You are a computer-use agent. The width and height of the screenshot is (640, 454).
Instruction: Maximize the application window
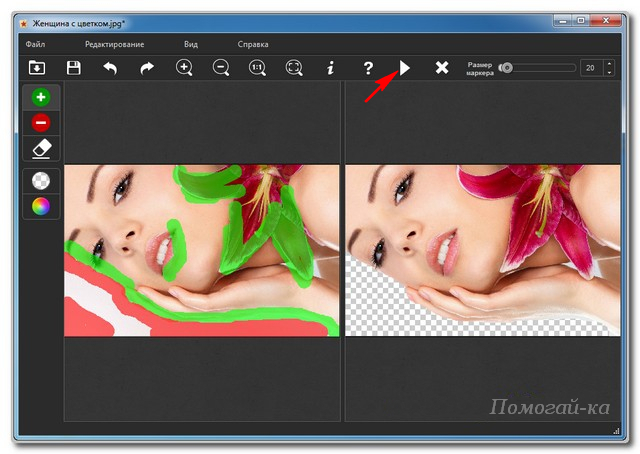(x=581, y=20)
